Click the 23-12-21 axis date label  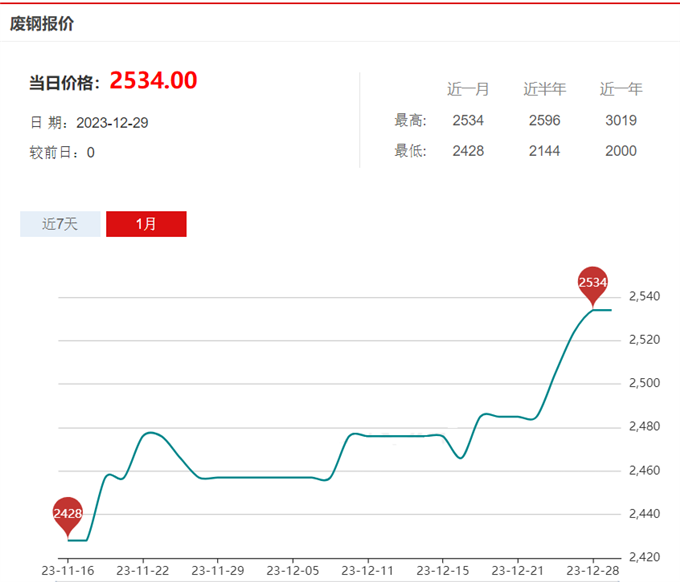coord(517,571)
